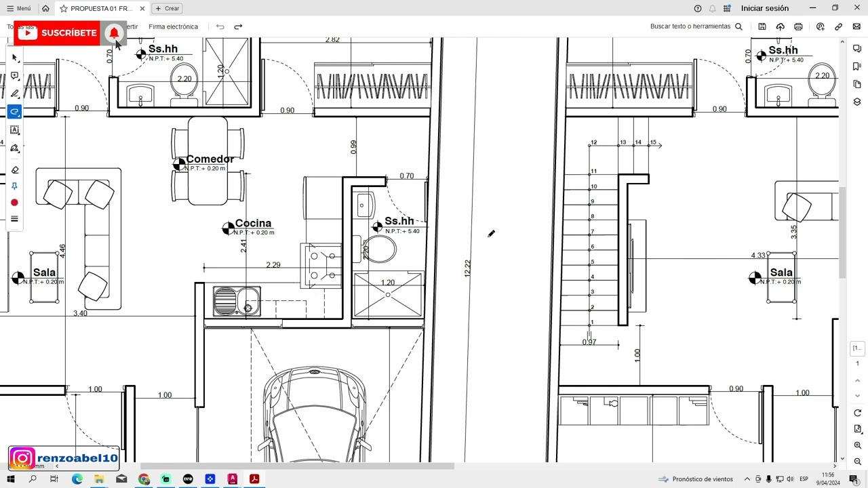Open the Pronóstico de vientos weather widget

tap(695, 479)
